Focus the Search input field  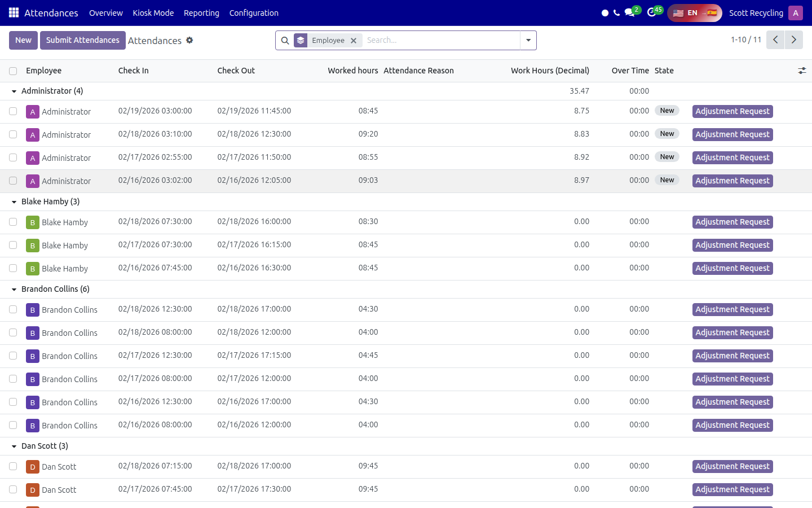[x=442, y=41]
